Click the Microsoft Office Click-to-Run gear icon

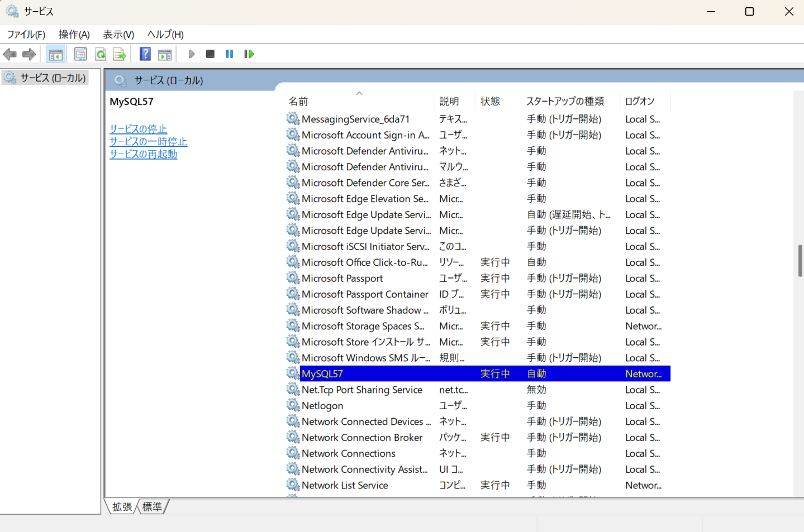click(293, 262)
